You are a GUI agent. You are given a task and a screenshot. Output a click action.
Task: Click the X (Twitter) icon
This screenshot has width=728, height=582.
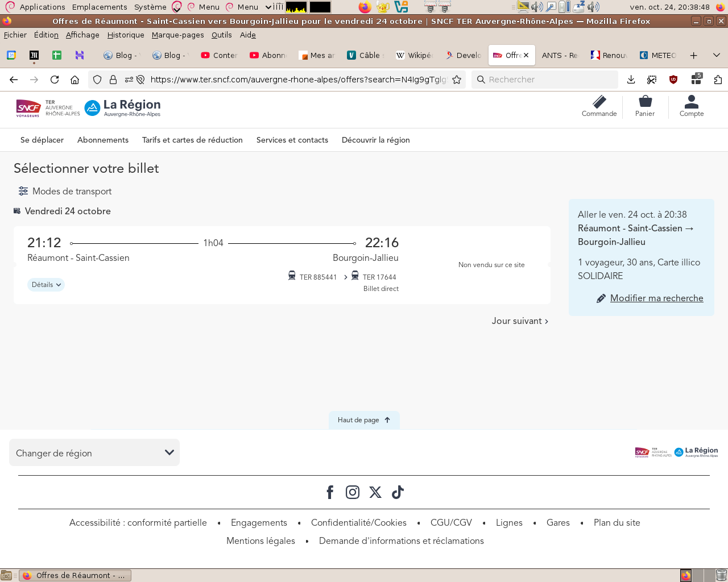coord(375,492)
